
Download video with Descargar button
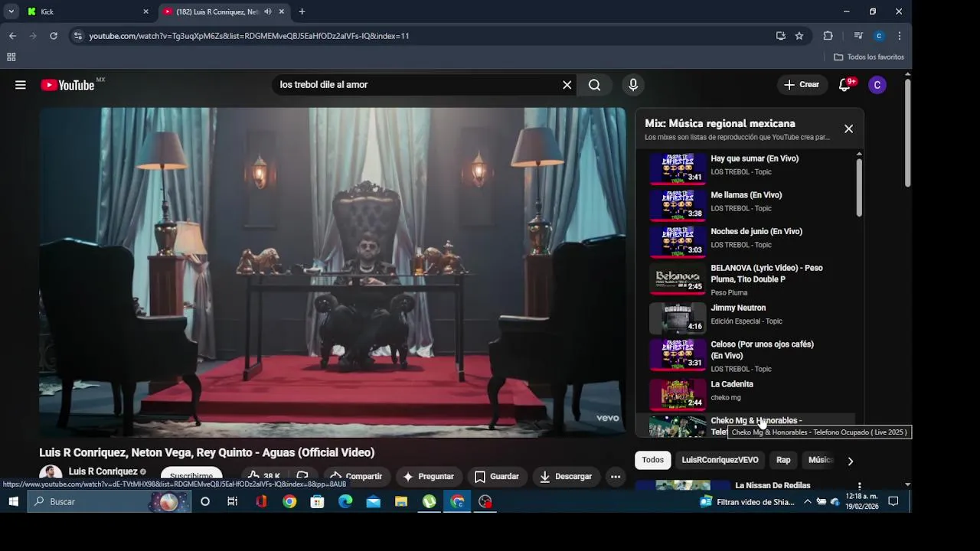(566, 476)
